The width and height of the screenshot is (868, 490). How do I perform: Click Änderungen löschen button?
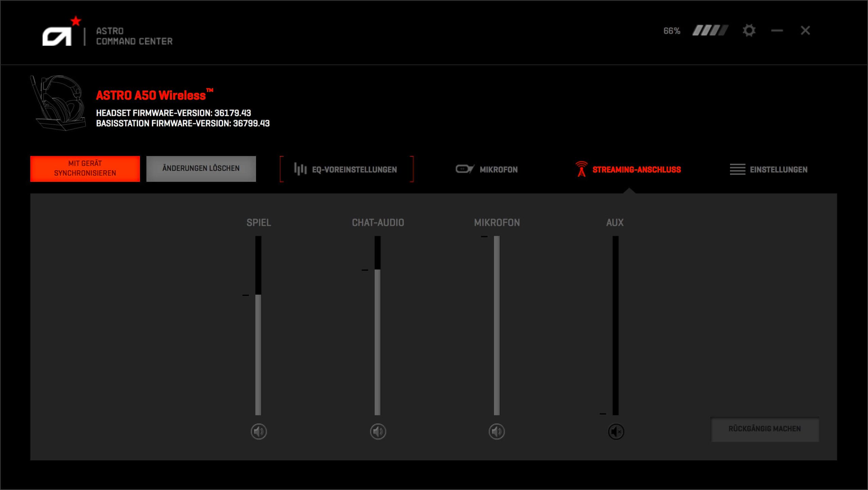[201, 169]
